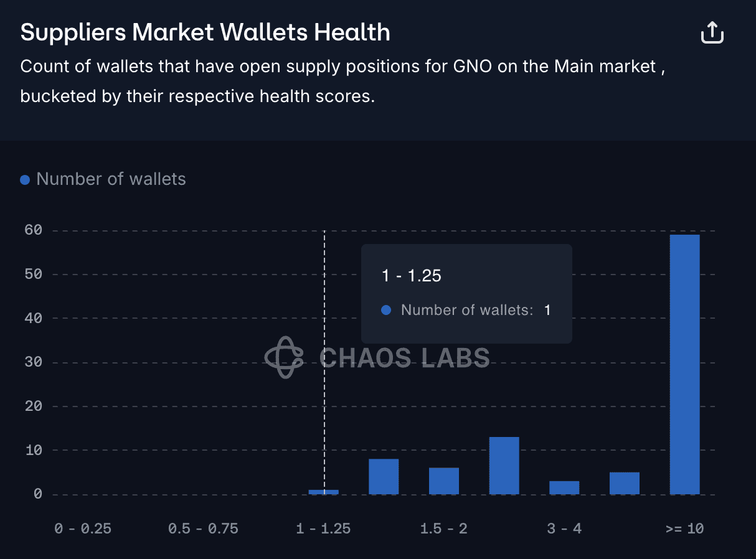Click the blue dot inside the tooltip
The width and height of the screenshot is (756, 559).
[x=386, y=310]
